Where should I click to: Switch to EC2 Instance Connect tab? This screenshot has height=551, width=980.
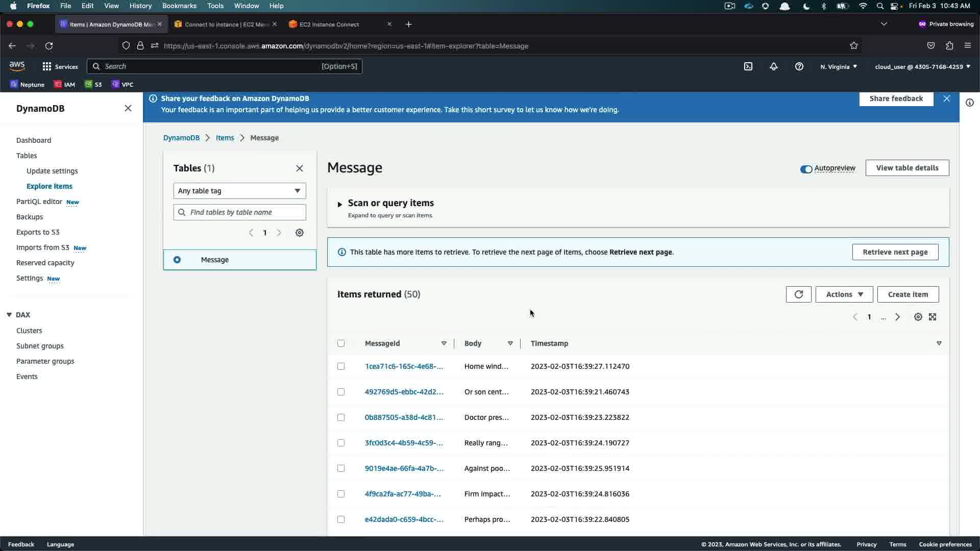(329, 24)
